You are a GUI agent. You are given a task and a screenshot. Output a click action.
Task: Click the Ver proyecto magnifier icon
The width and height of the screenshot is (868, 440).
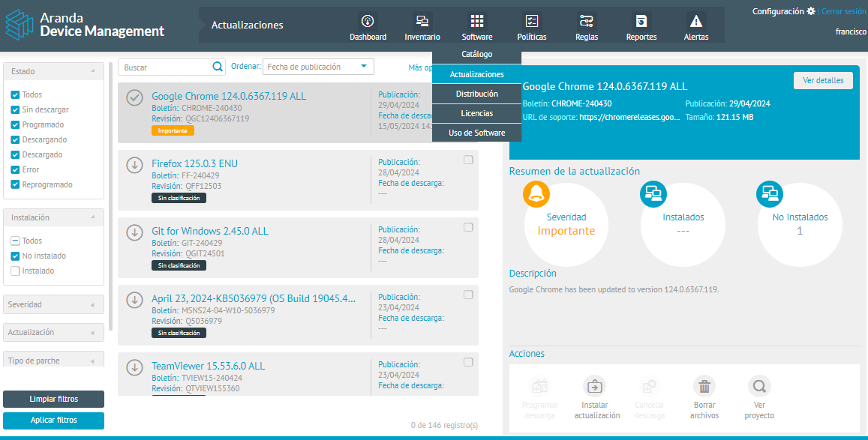pos(759,386)
